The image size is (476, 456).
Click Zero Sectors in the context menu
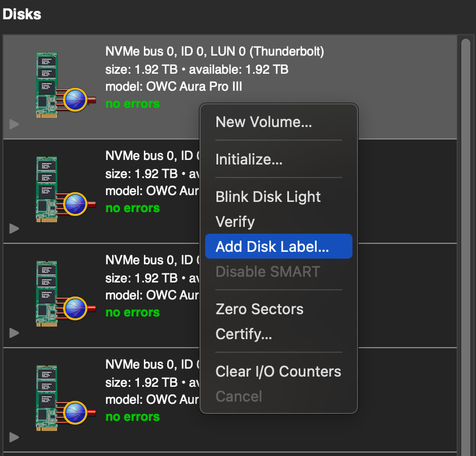pyautogui.click(x=260, y=309)
